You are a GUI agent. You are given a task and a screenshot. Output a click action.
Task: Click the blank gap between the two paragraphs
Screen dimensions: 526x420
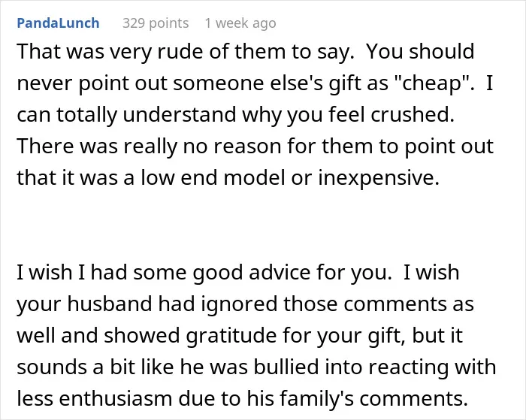click(255, 225)
